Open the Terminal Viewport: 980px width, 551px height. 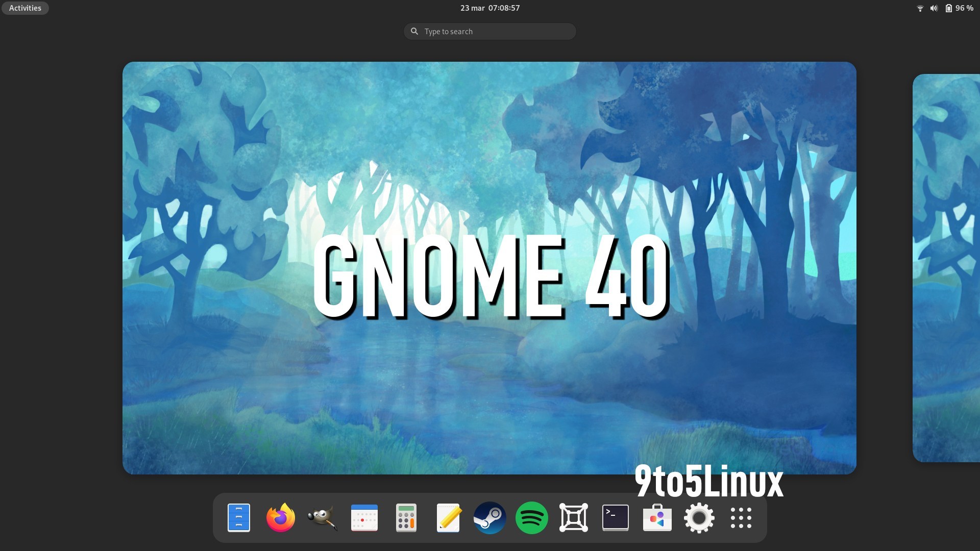coord(616,517)
